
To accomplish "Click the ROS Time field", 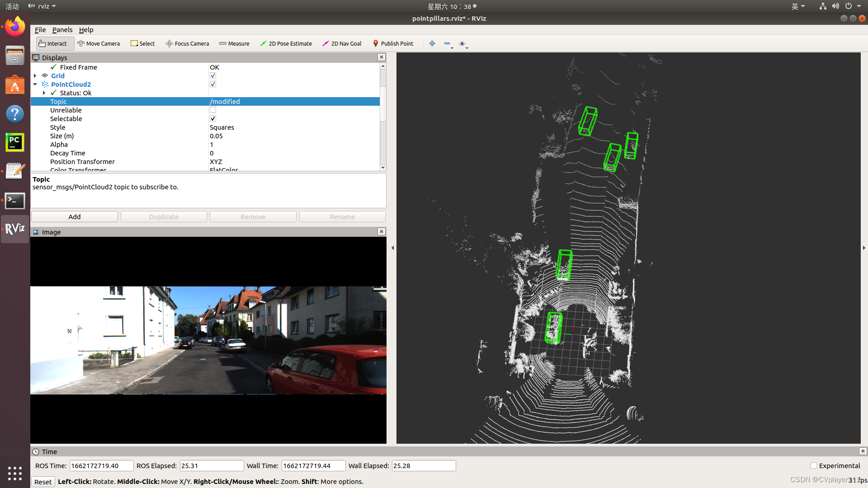I will [x=101, y=465].
